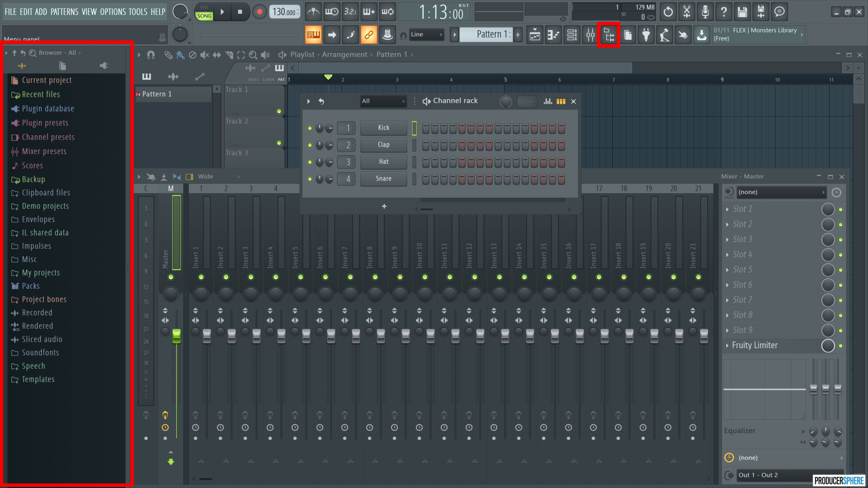Click the Fruity Limiter plugin slot

point(754,345)
